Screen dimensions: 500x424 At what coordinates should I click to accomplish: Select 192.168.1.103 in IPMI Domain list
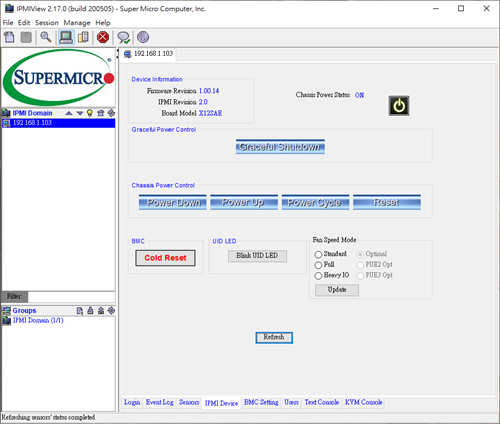coord(59,123)
